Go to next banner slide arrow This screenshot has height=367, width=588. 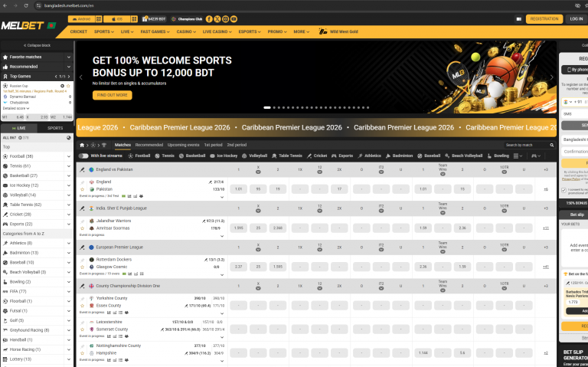(551, 77)
